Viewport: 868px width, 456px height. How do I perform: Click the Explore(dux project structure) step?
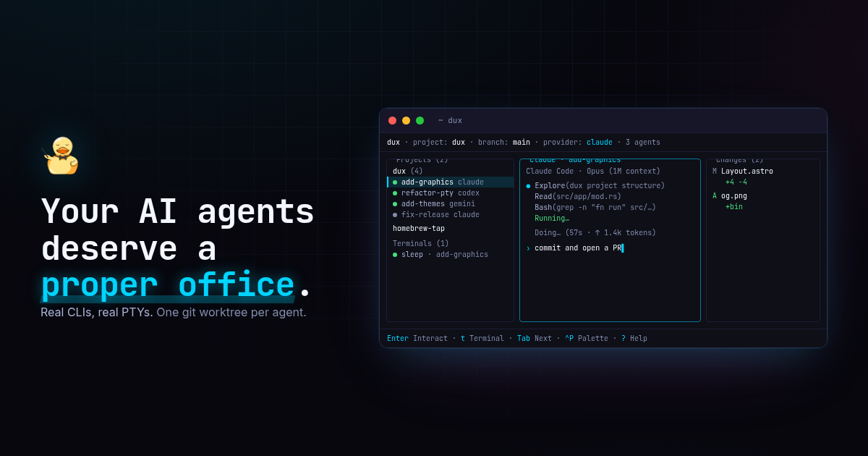(600, 186)
